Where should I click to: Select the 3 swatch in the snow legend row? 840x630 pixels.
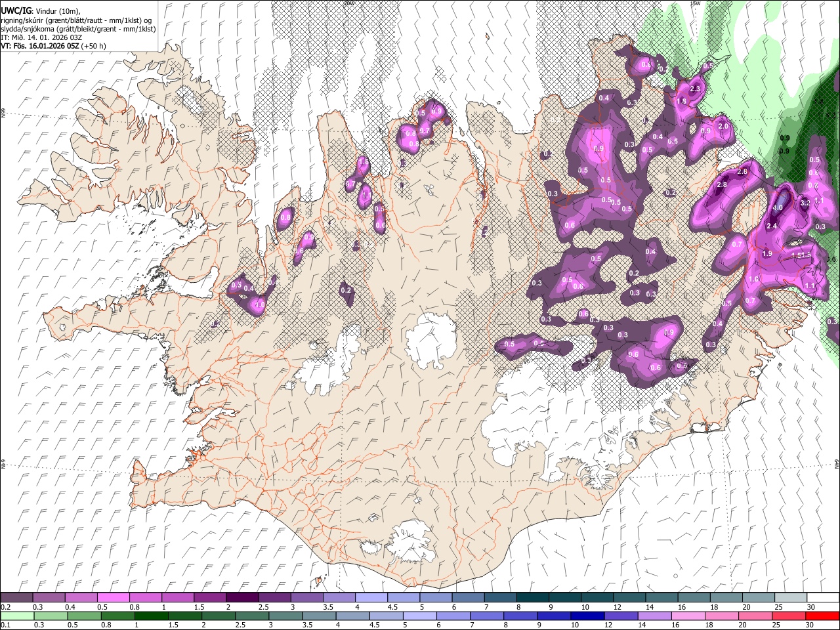click(x=306, y=598)
